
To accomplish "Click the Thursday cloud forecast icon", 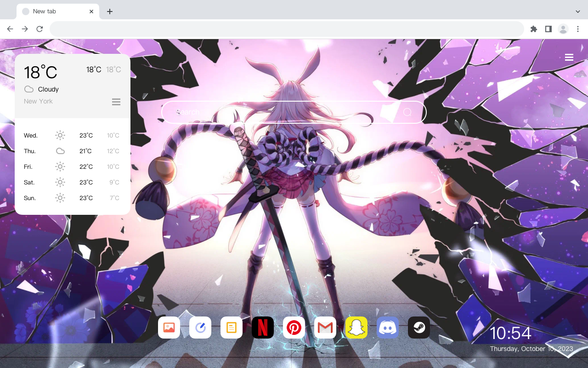I will click(x=60, y=151).
